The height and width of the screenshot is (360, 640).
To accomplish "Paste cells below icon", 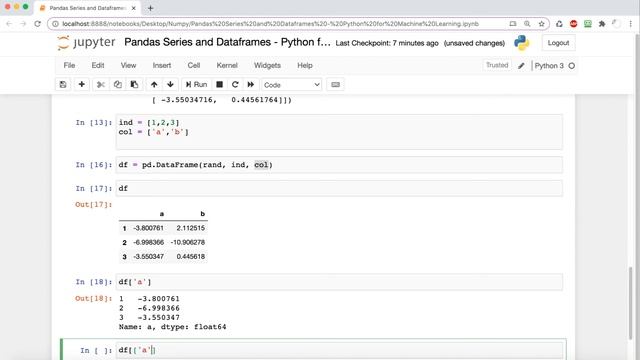I will coord(134,84).
